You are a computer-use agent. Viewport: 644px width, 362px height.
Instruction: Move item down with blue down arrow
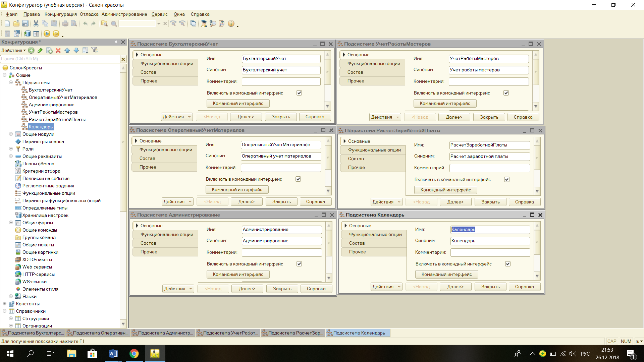point(76,50)
